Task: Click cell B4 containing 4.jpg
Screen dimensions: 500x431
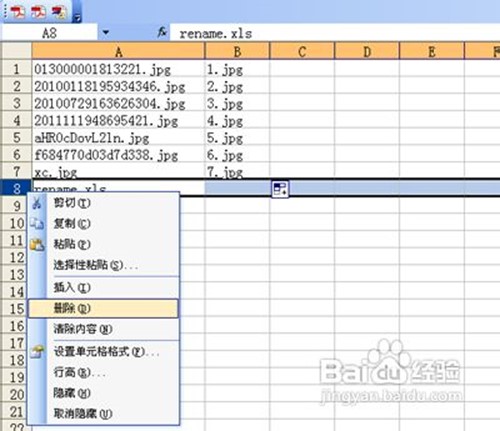Action: 237,120
